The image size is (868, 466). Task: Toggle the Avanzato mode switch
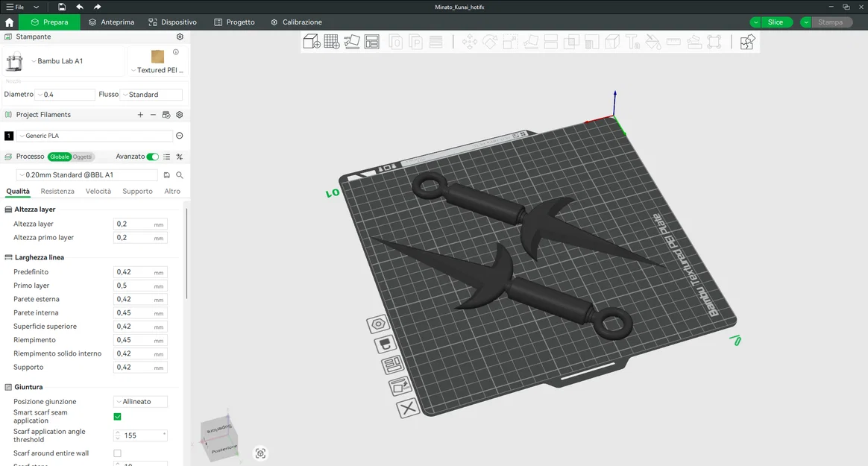(153, 157)
